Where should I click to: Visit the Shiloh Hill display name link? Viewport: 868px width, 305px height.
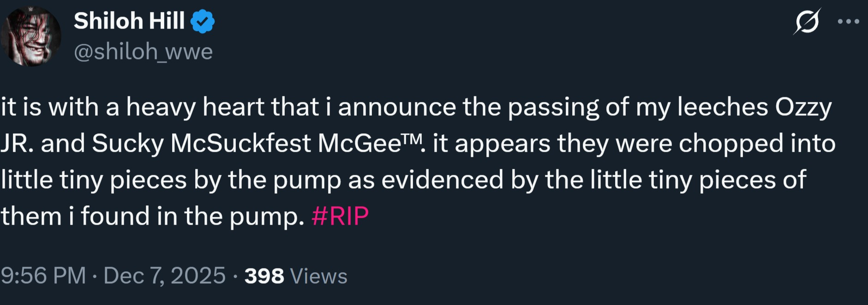coord(129,21)
